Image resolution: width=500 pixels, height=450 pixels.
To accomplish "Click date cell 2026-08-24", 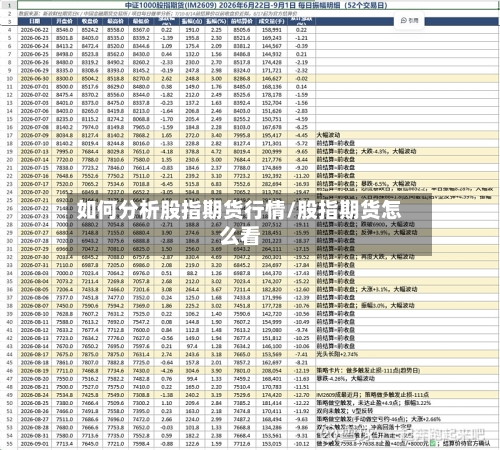I will 35,395.
